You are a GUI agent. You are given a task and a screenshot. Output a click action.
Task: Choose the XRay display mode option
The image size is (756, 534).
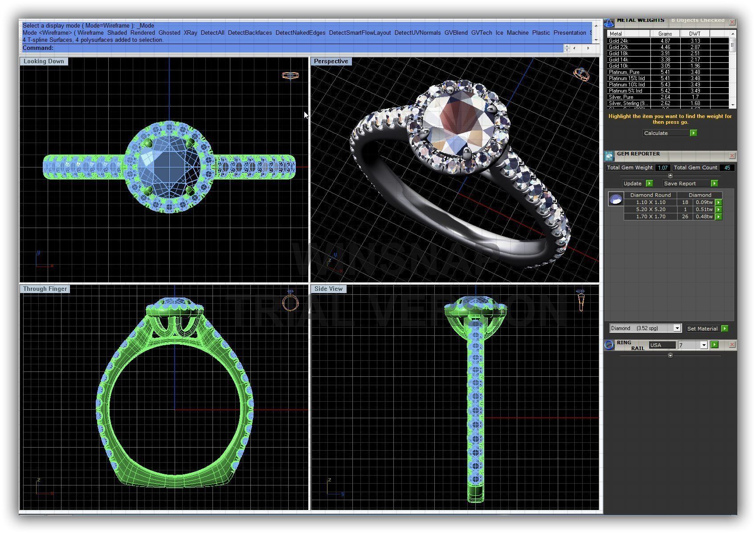point(190,33)
